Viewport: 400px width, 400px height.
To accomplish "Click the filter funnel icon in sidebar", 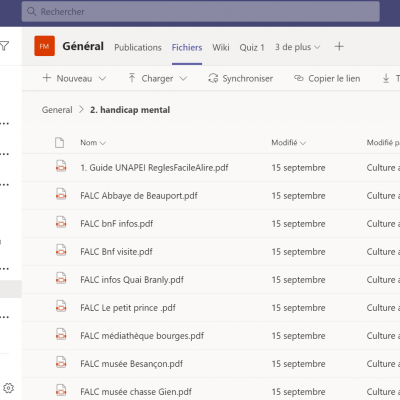I will pyautogui.click(x=4, y=46).
